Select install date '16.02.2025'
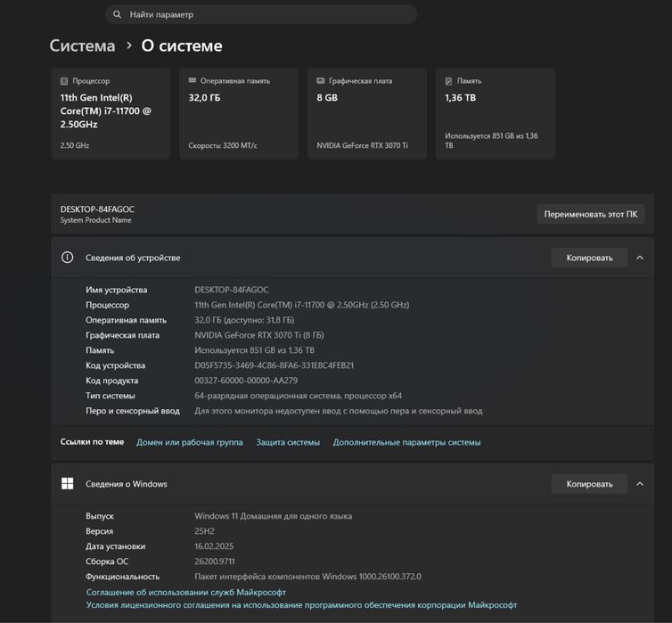672x623 pixels. (214, 545)
